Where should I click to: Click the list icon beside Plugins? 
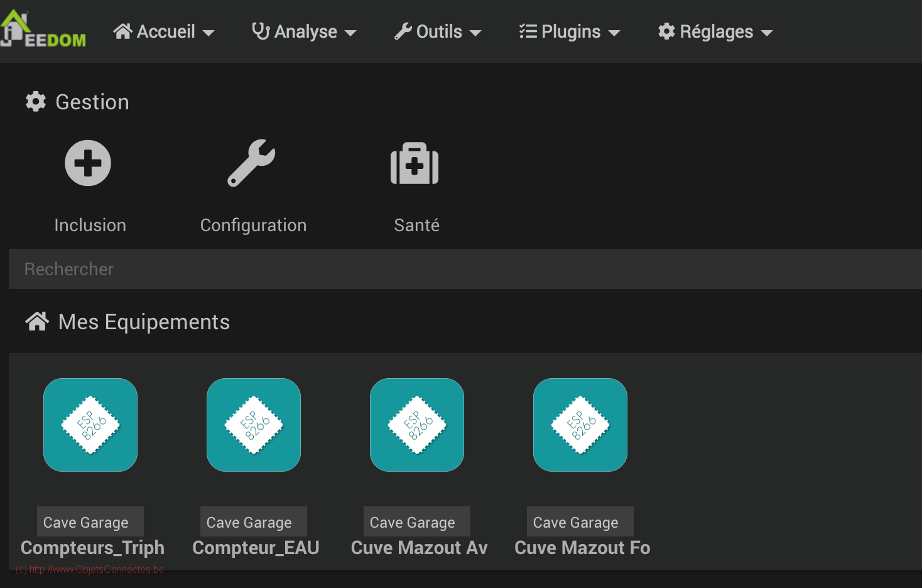tap(528, 31)
